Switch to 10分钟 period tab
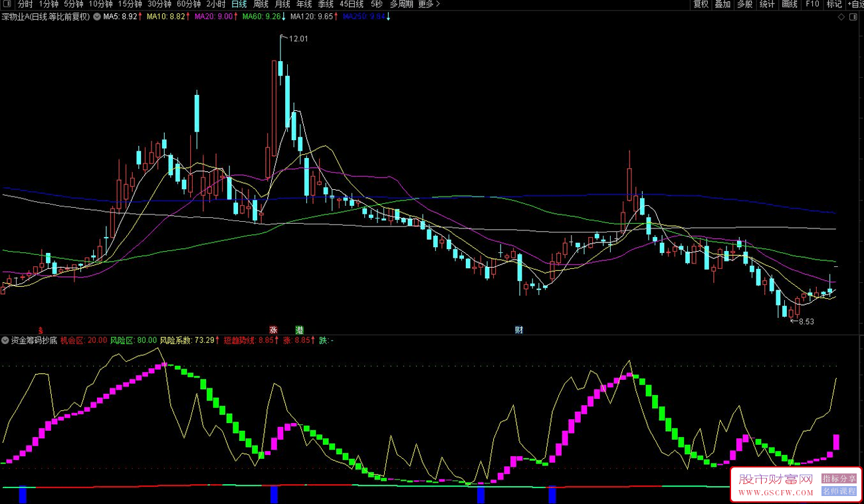Viewport: 864px width, 504px height. [x=100, y=4]
